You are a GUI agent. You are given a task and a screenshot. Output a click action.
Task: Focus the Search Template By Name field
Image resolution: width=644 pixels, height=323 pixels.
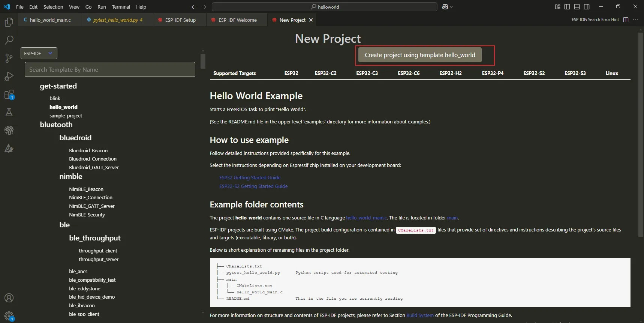coord(110,69)
